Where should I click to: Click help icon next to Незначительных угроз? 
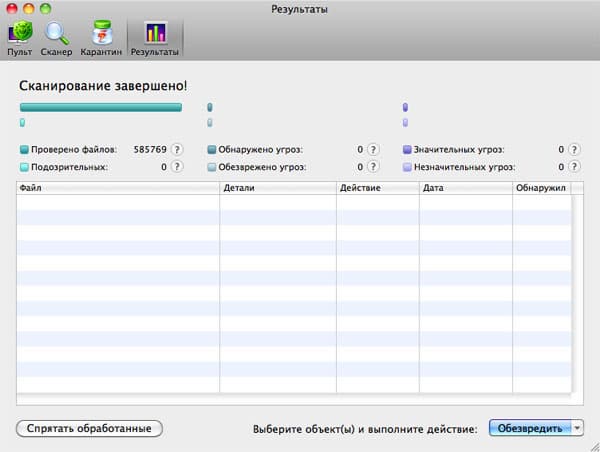(574, 167)
